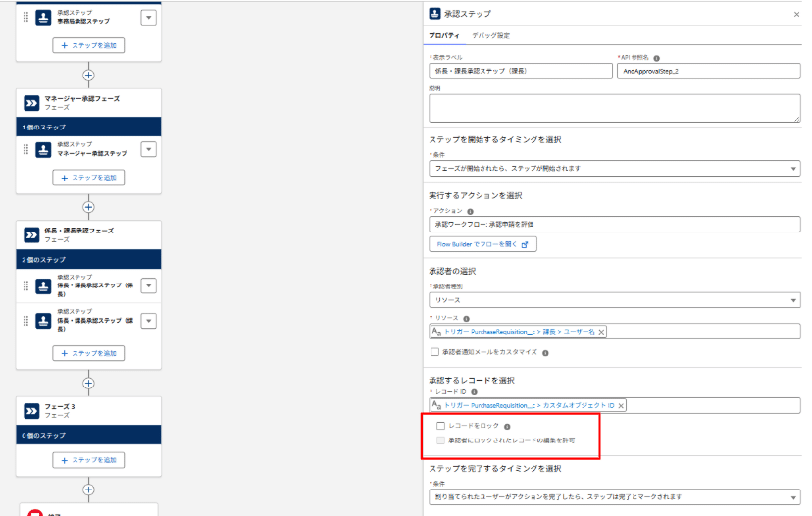Click the アクション field 承認ワークフロー

(615, 225)
